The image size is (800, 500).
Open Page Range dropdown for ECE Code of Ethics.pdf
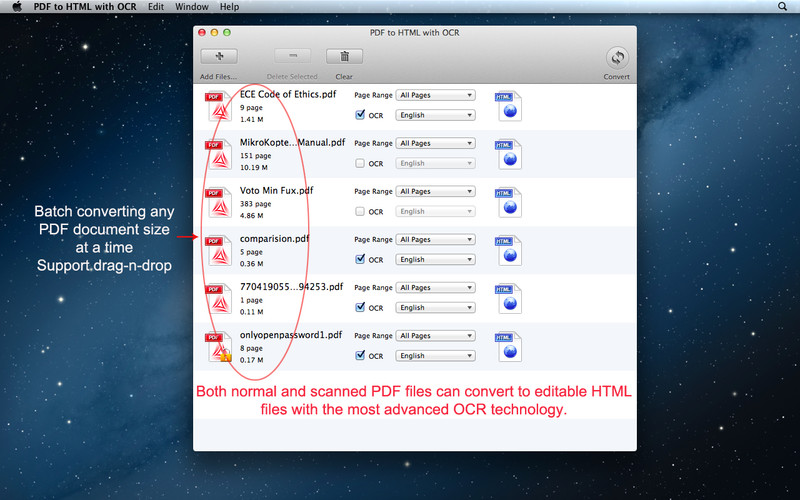point(435,96)
